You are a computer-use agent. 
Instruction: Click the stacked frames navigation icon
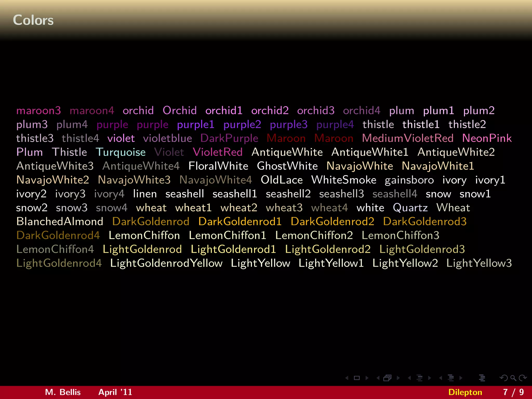tap(387, 378)
